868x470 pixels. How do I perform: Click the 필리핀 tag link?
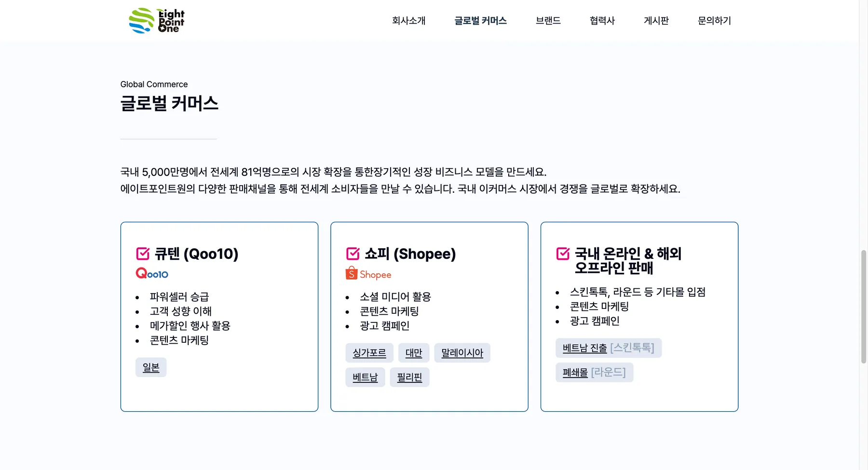pyautogui.click(x=409, y=377)
